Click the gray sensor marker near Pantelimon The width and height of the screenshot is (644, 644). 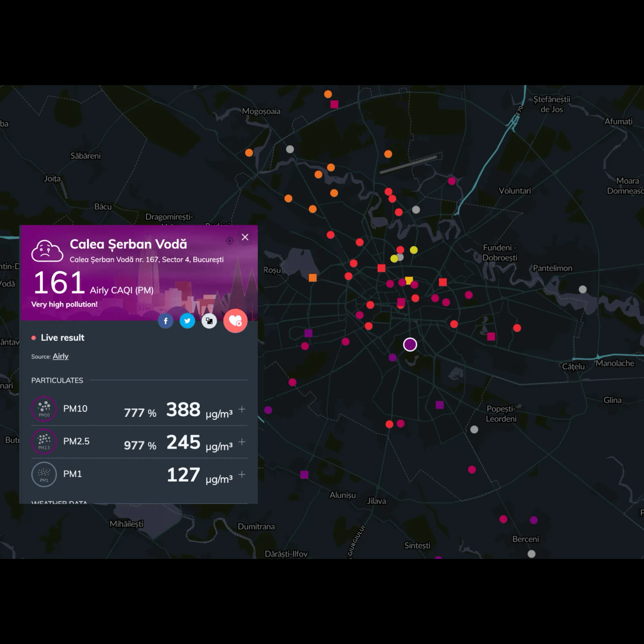click(583, 289)
